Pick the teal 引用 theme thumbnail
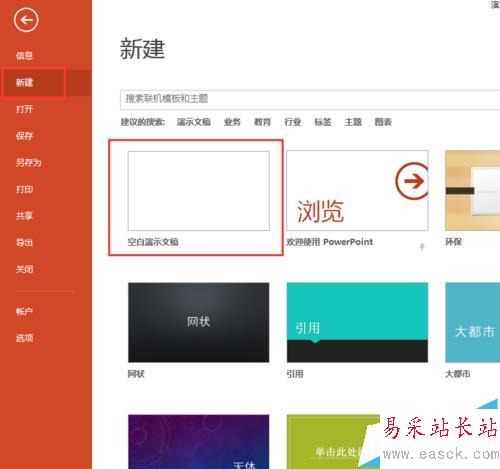The image size is (500, 469). tap(357, 322)
